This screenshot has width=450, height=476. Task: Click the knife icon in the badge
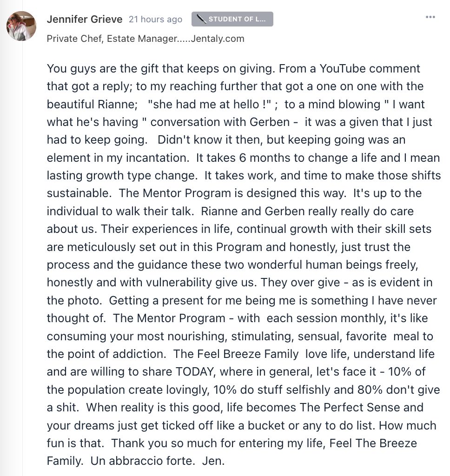point(201,19)
